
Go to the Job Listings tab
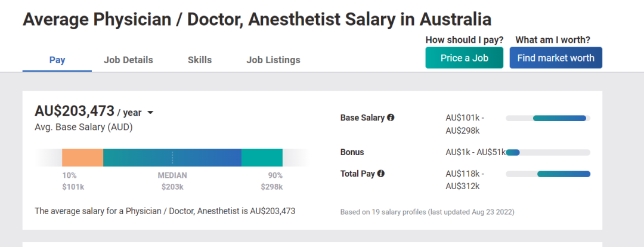(273, 60)
